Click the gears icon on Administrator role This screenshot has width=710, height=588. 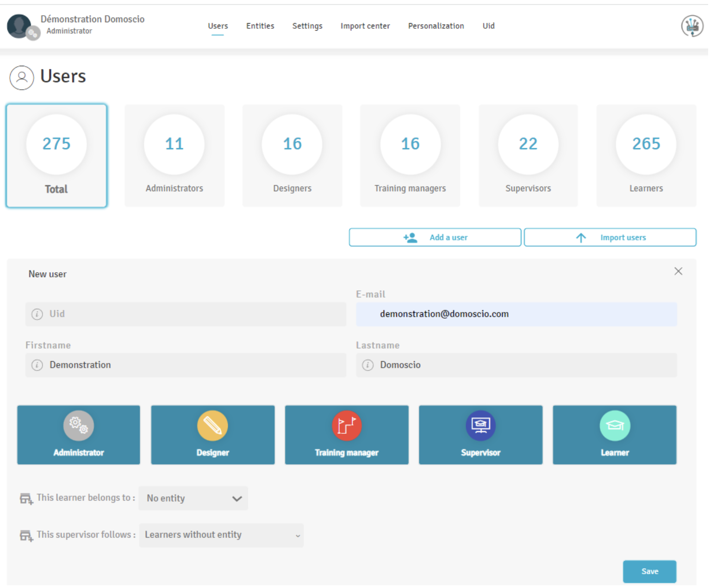point(79,426)
